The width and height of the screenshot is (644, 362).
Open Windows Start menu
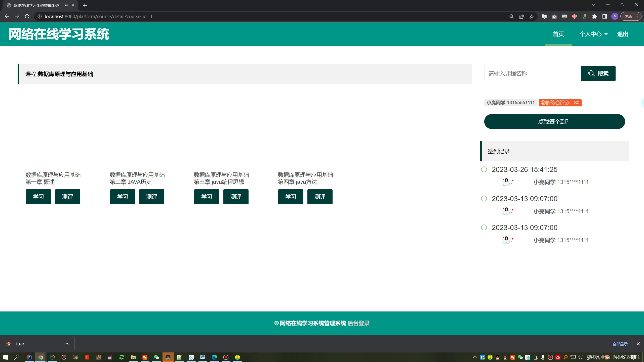click(x=6, y=357)
